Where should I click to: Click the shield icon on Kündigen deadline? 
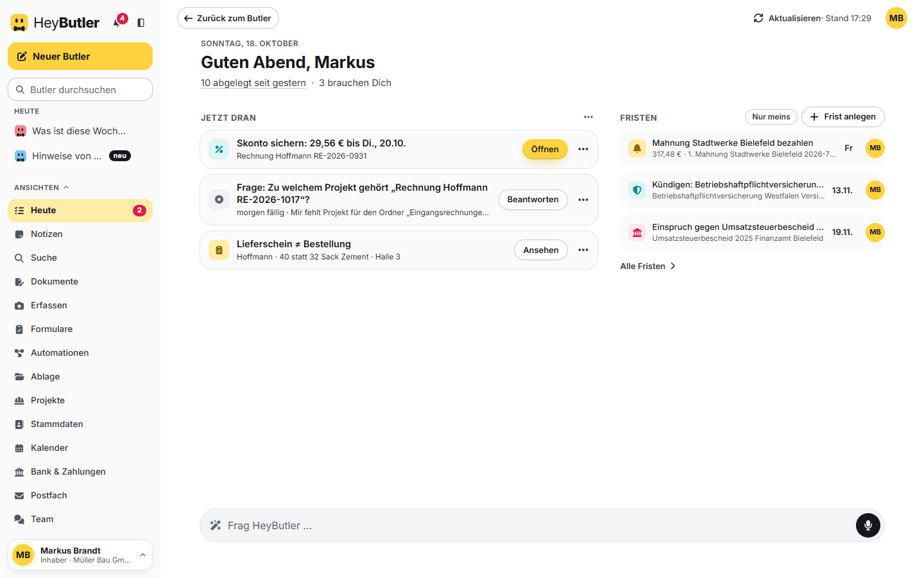pyautogui.click(x=637, y=190)
